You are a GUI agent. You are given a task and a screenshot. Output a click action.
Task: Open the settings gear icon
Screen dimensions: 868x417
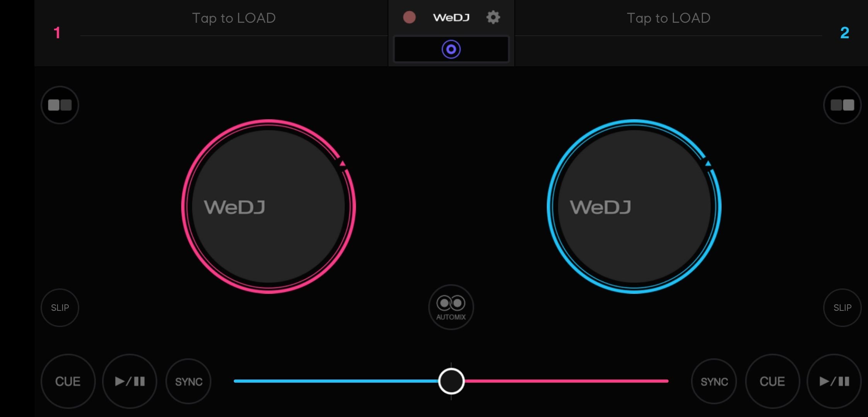(x=493, y=17)
